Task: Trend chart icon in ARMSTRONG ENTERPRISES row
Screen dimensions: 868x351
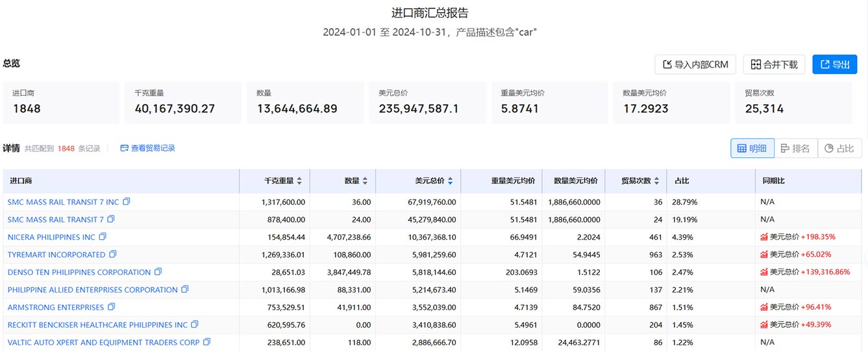Action: click(764, 307)
